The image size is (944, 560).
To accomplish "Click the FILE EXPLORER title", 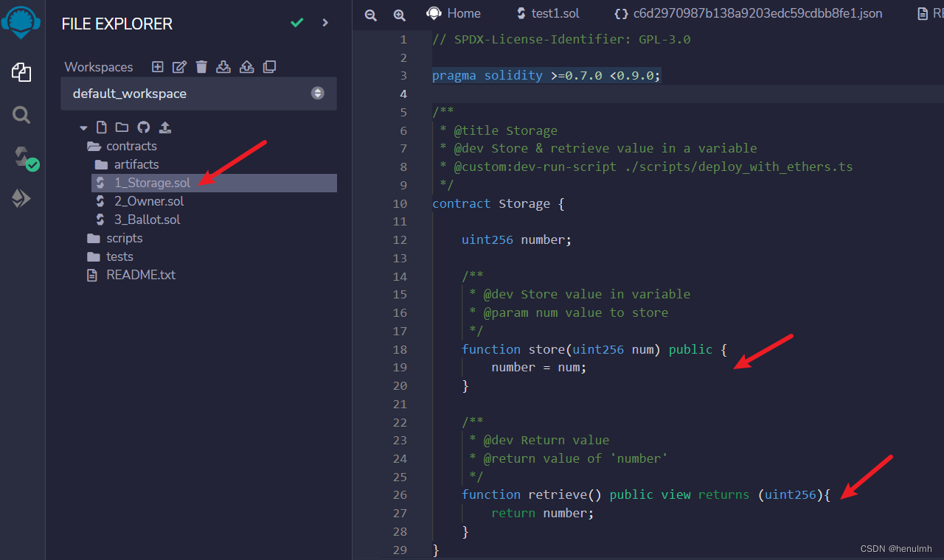I will tap(117, 24).
